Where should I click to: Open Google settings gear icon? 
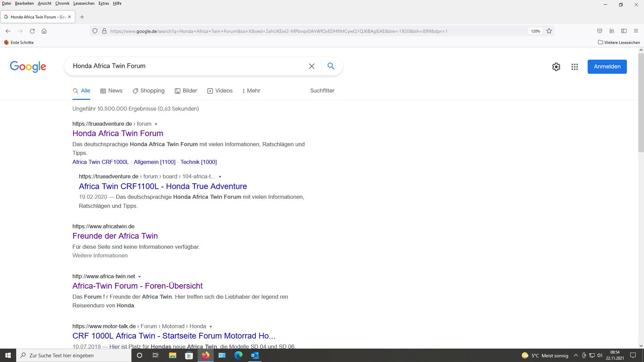(556, 67)
